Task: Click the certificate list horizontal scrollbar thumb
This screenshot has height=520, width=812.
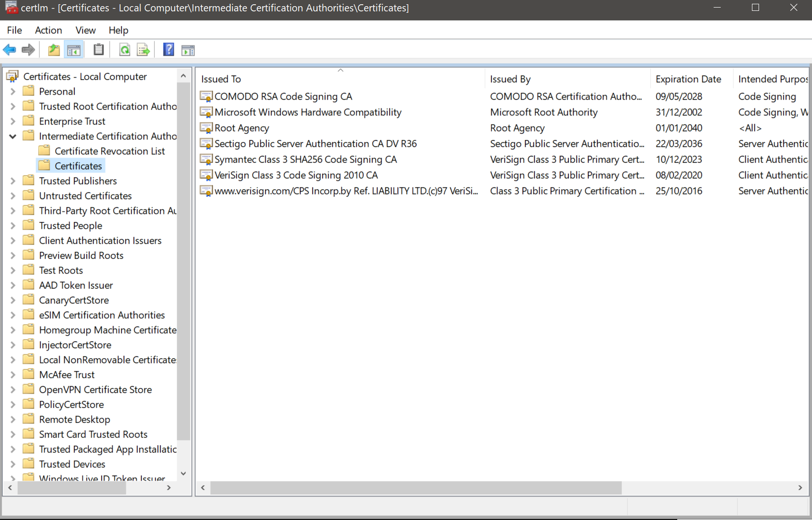Action: click(x=416, y=487)
